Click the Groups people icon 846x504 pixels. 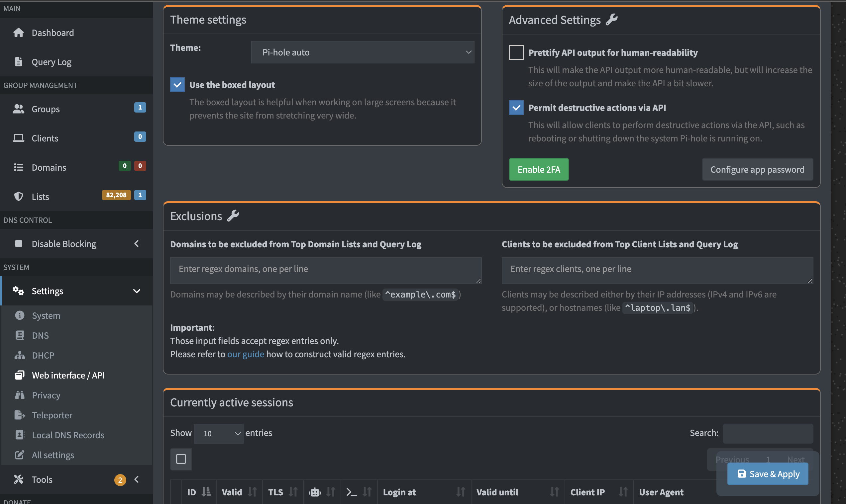coord(19,109)
